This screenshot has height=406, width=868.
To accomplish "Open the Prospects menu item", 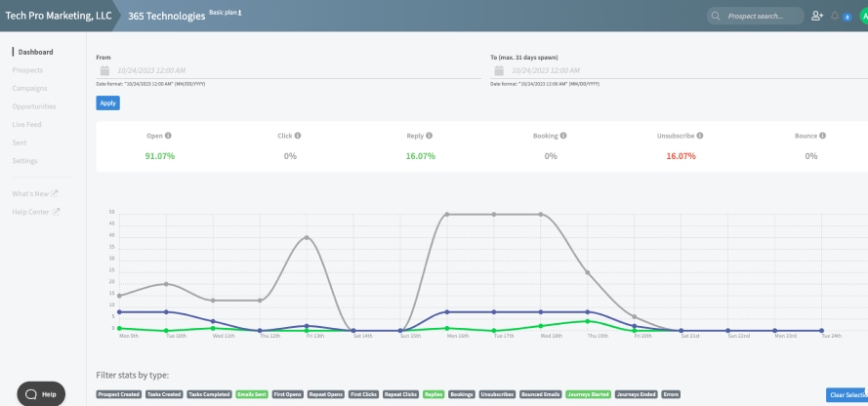I will (27, 70).
